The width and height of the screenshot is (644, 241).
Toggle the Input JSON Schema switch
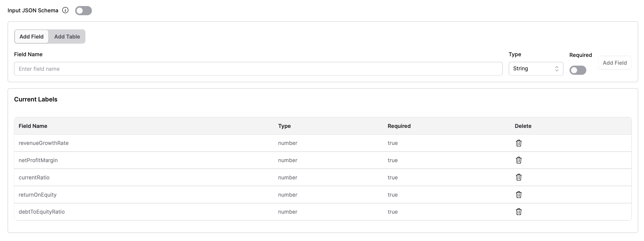(x=83, y=11)
